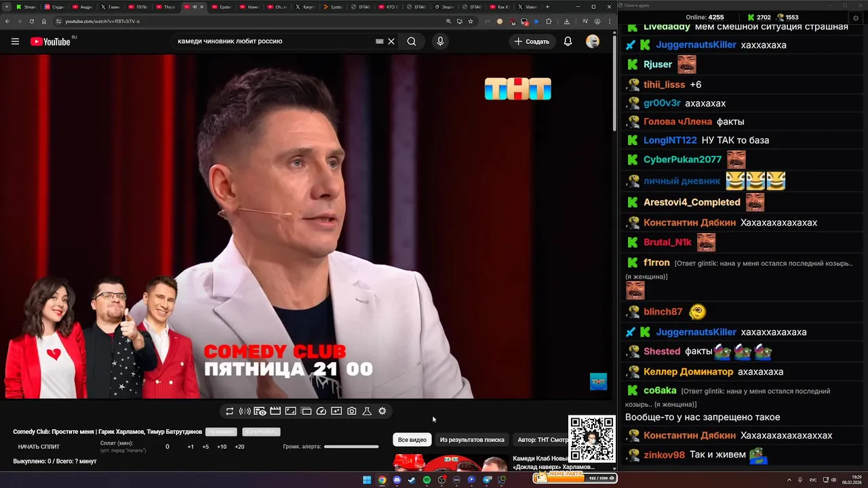
Task: Start voice search with the microphone icon
Action: coord(440,41)
